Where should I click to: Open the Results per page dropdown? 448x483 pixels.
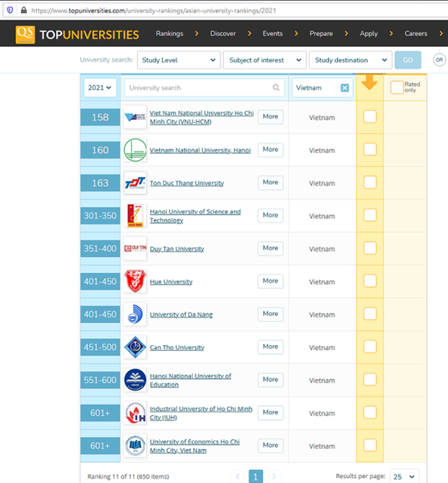point(404,477)
